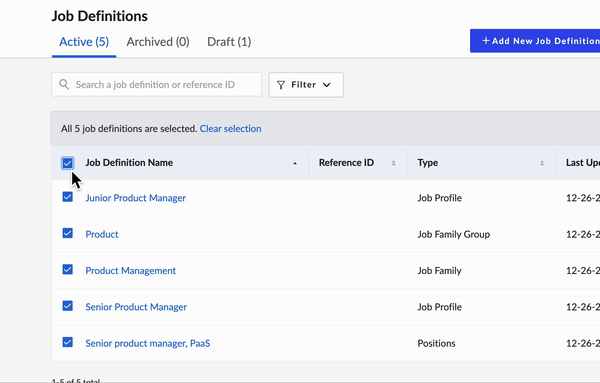This screenshot has height=383, width=600.
Task: Uncheck the Product row checkbox
Action: [67, 233]
